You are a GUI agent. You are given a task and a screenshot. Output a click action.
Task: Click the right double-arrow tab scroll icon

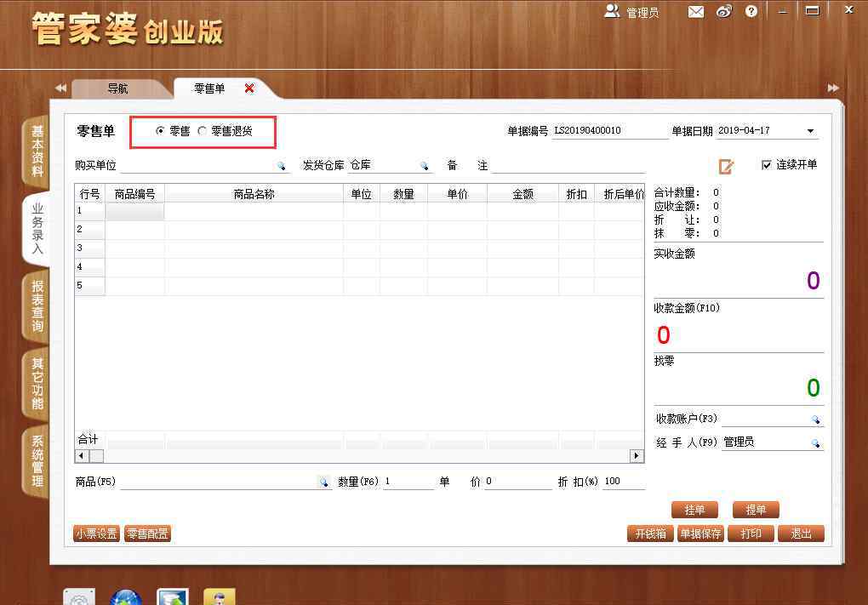[x=832, y=88]
